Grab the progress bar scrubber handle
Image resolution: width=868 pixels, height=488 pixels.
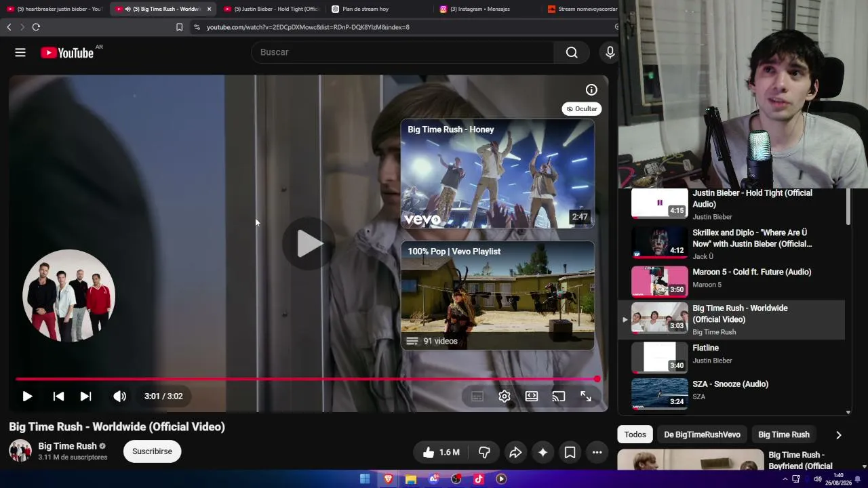tap(597, 379)
